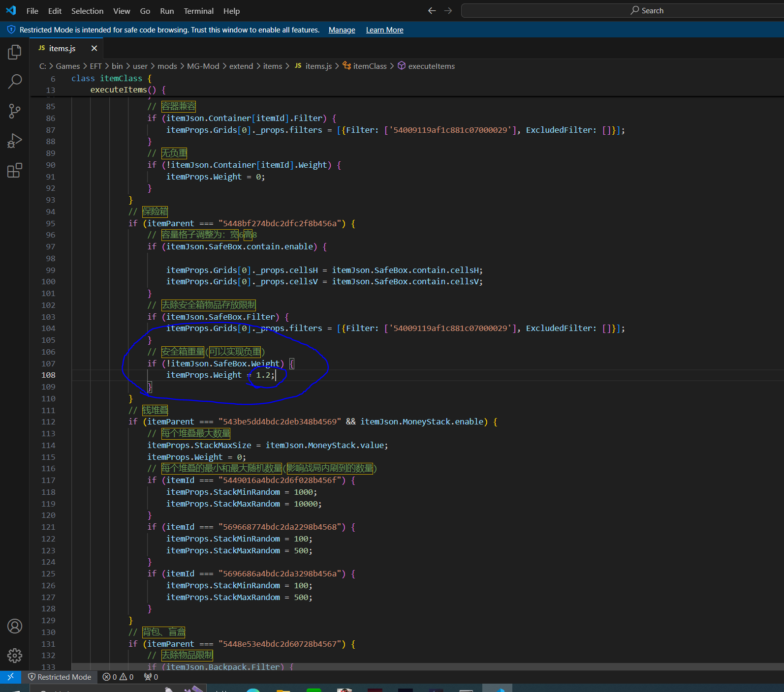Click the string "5448bf274bdc2dfc2f8b456a" on line 95
Viewport: 784px width, 692px height.
point(280,224)
